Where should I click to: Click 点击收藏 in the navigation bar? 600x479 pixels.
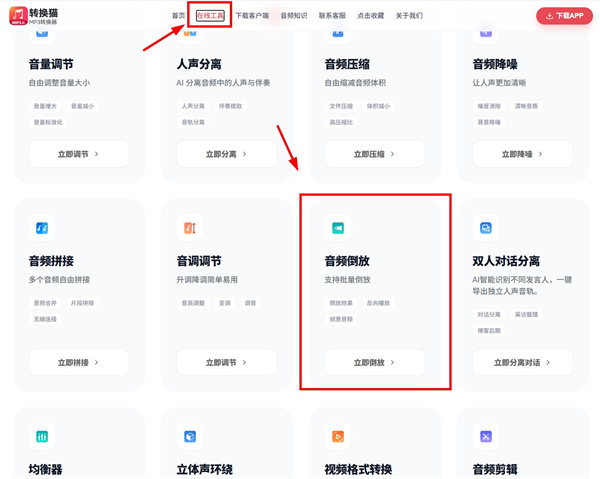pyautogui.click(x=370, y=16)
